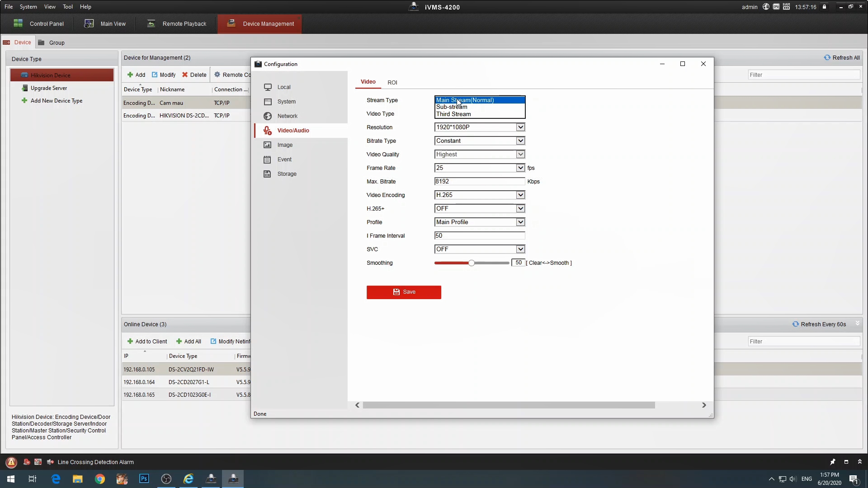Viewport: 868px width, 488px height.
Task: Expand the Profile dropdown
Action: (520, 222)
